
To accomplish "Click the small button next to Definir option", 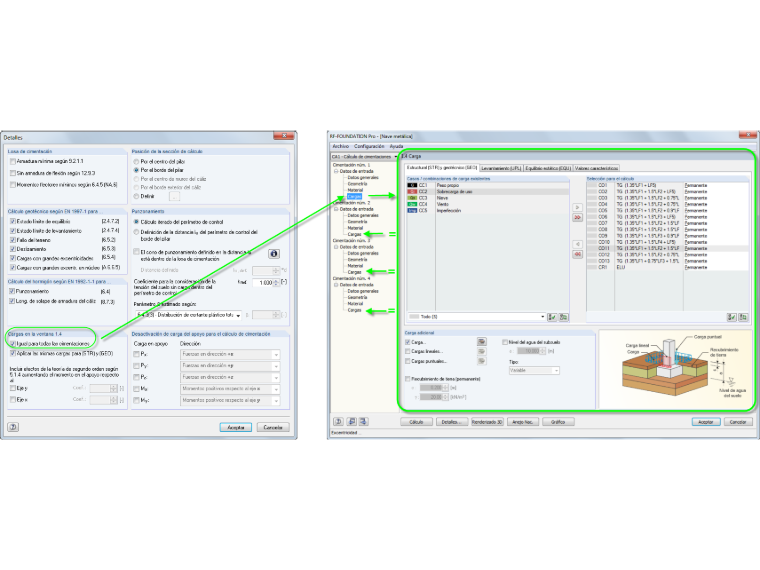I will (174, 196).
